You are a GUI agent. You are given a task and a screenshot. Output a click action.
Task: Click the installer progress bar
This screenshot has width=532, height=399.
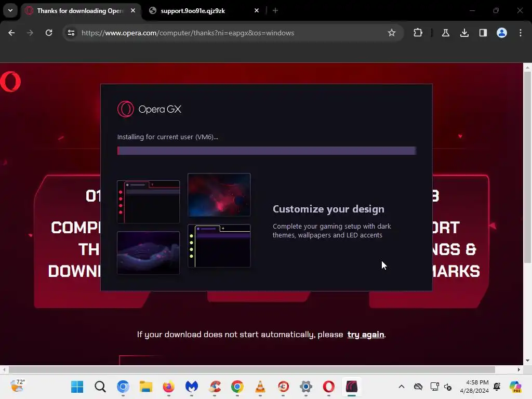pos(267,151)
